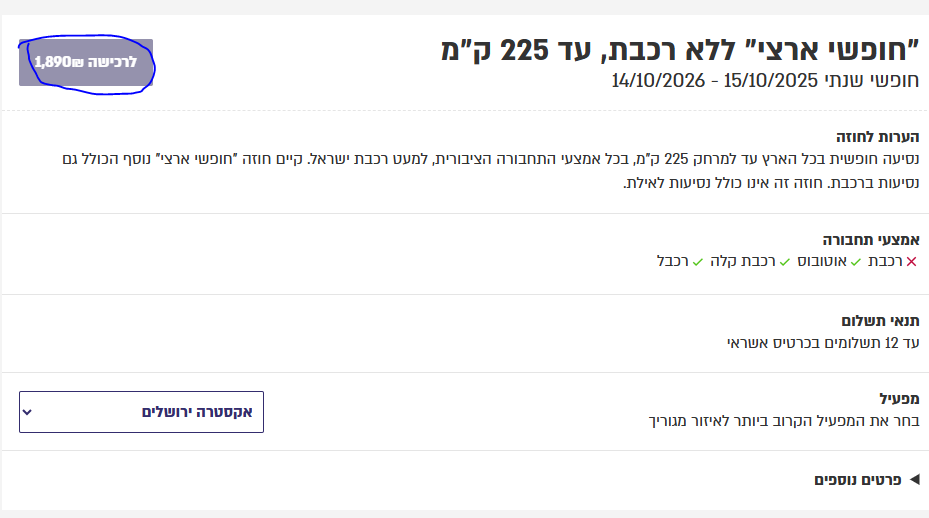Open the אקסטרה ירושלים operator dropdown
Viewport: 929px width, 518px height.
pos(141,412)
